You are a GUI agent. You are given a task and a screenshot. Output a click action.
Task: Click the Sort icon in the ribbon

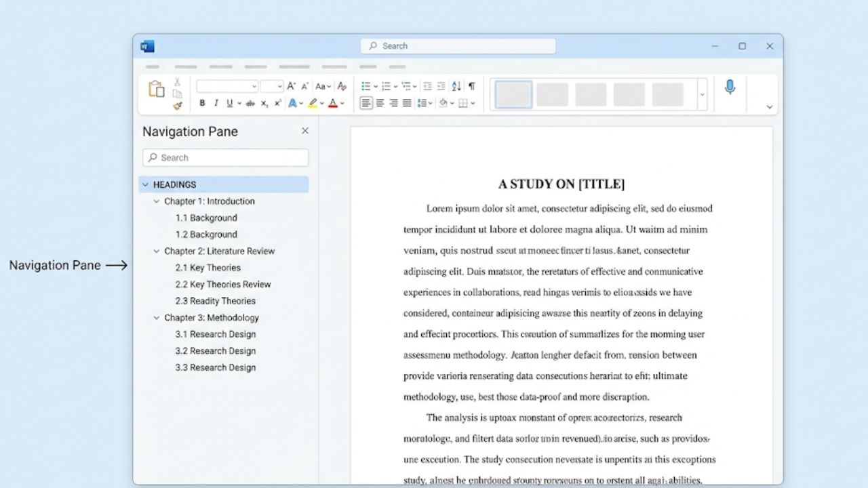456,86
